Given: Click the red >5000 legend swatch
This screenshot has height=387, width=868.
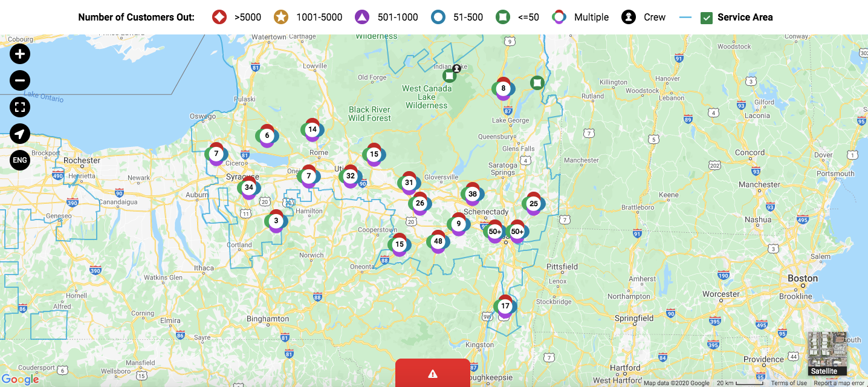Looking at the screenshot, I should [x=219, y=18].
